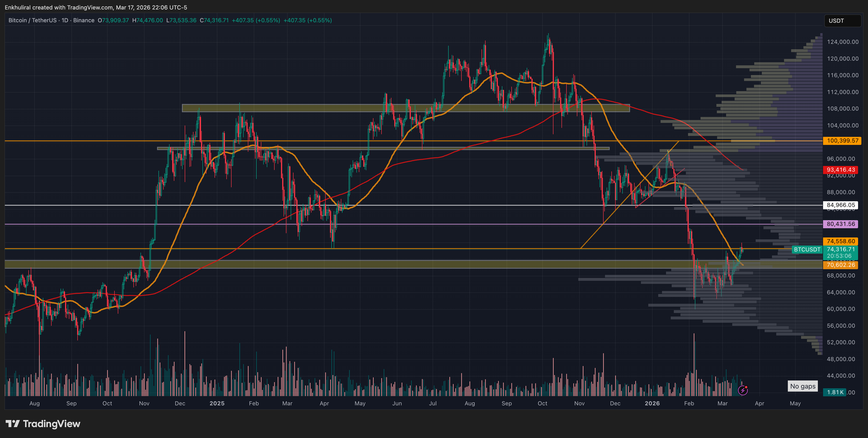The width and height of the screenshot is (868, 438).
Task: Click the orange 74,558.60 price label
Action: pyautogui.click(x=841, y=241)
